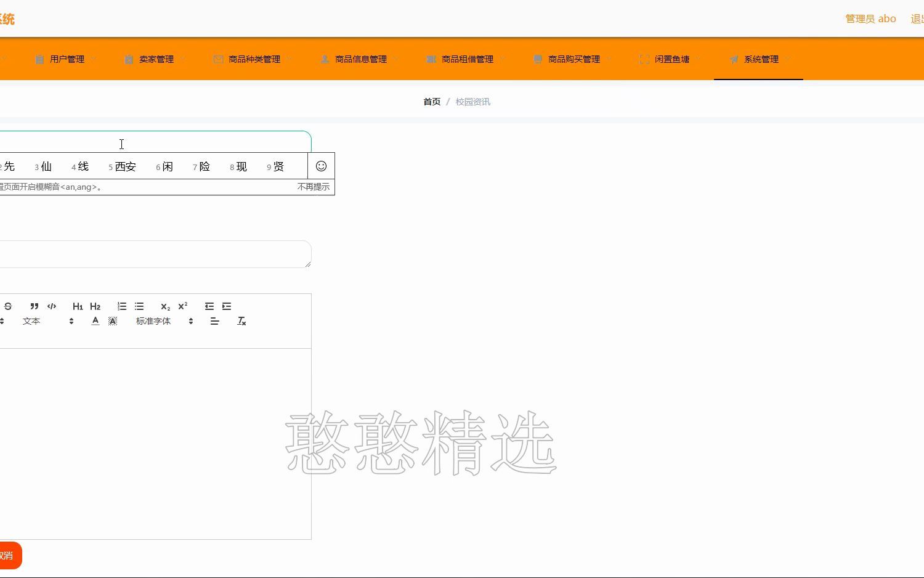This screenshot has height=578, width=924.
Task: Insert a code block in editor
Action: 52,306
